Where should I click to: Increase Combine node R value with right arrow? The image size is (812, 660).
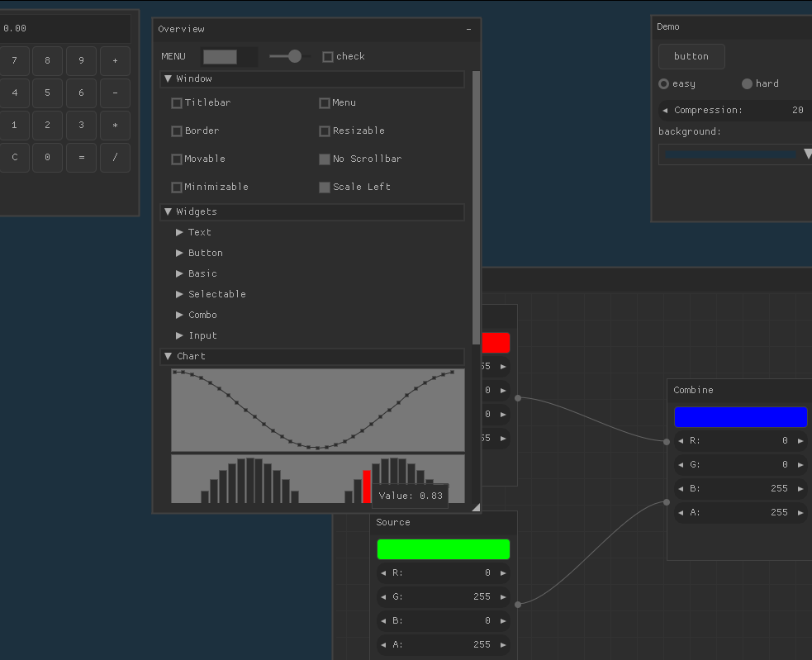point(800,441)
